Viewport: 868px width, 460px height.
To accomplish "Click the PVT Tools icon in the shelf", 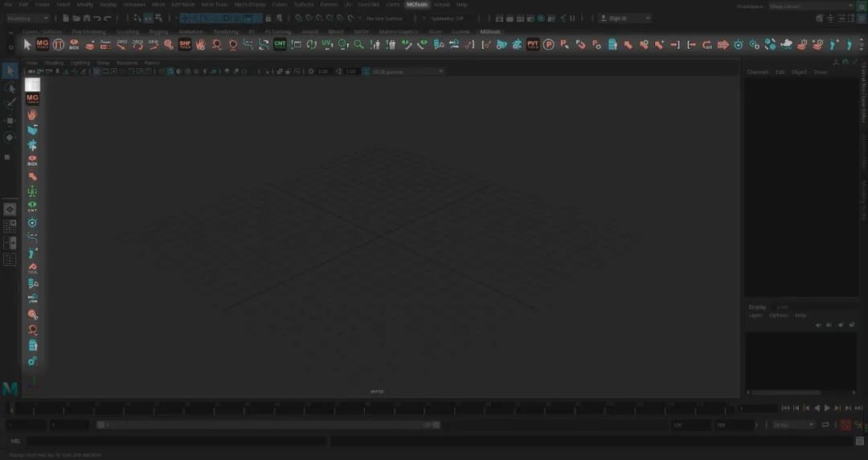I will [533, 44].
